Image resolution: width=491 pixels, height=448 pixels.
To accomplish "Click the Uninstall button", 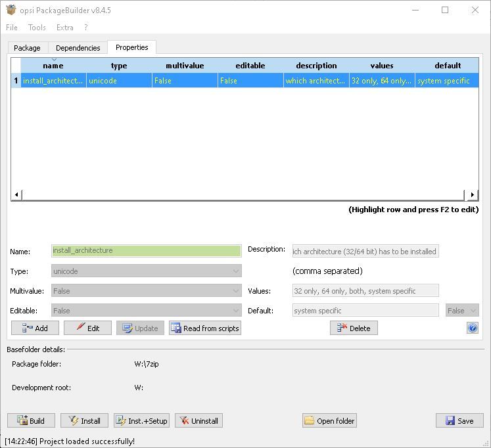I will click(x=199, y=420).
